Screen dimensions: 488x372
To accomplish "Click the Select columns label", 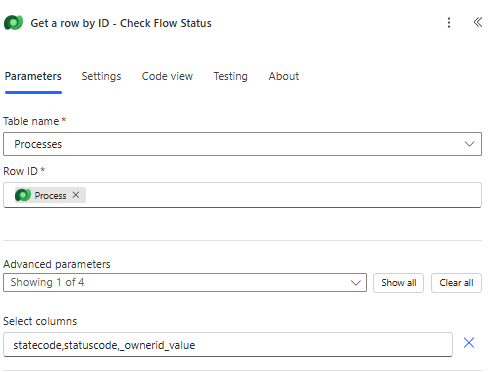I will 40,321.
